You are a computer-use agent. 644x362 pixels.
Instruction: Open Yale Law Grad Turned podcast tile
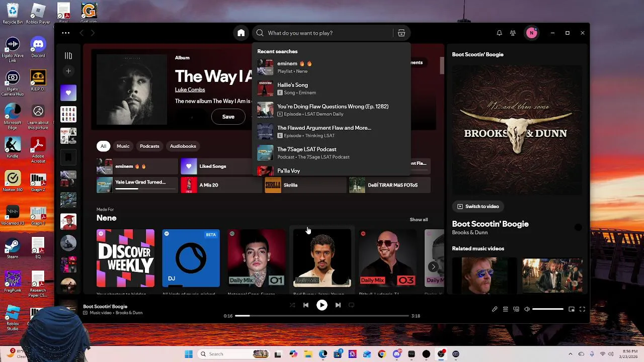pos(137,185)
